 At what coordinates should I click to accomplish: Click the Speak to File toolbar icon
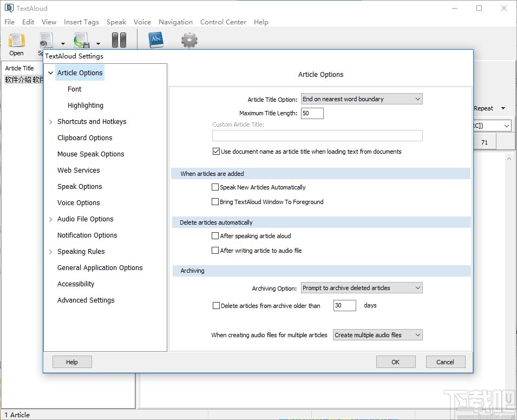[81, 40]
